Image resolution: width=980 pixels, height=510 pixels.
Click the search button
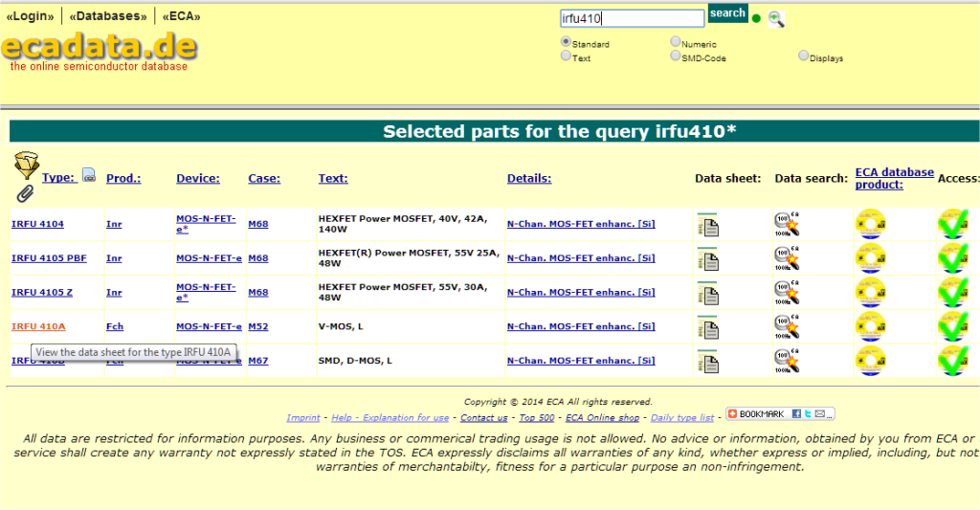(727, 13)
